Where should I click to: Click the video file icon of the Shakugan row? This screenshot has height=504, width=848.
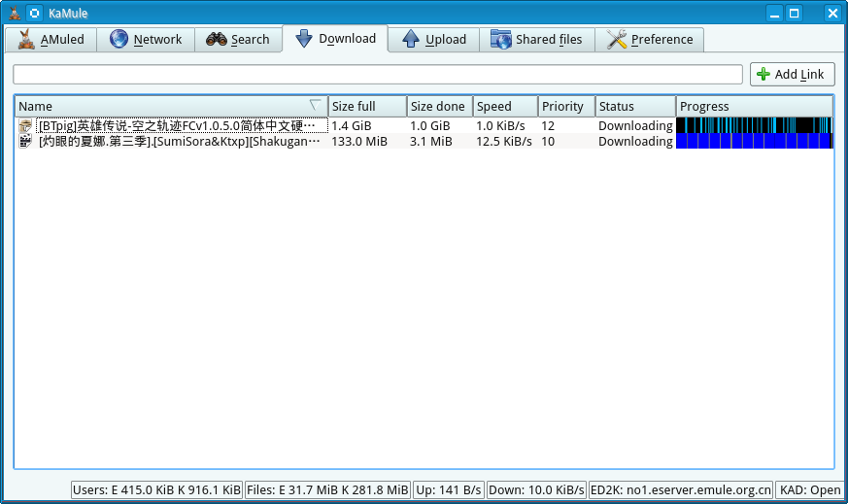tap(25, 141)
